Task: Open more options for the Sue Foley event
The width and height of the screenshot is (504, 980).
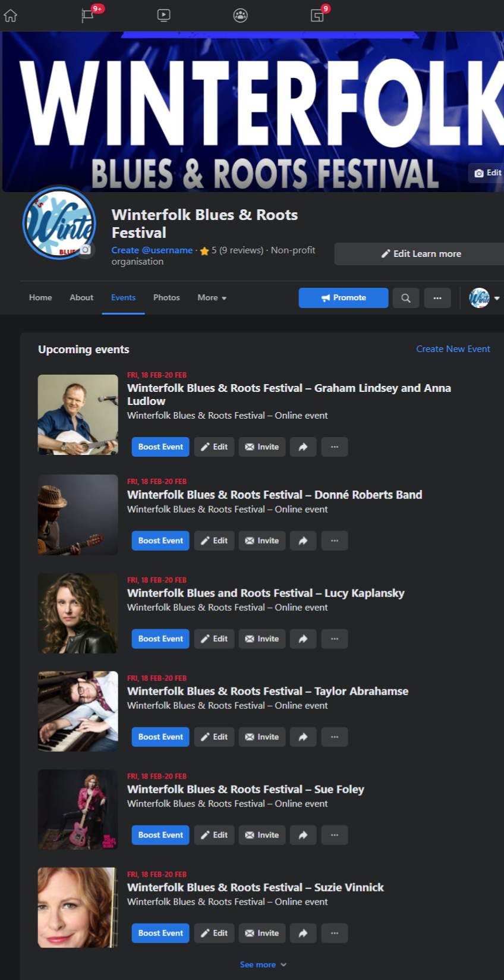Action: pos(335,835)
